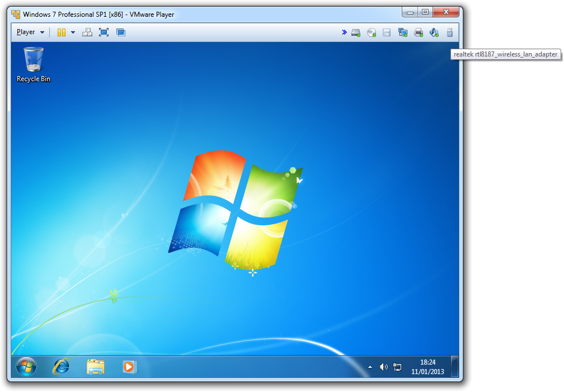Click the sound card device icon
Image resolution: width=564 pixels, height=392 pixels.
coord(434,32)
